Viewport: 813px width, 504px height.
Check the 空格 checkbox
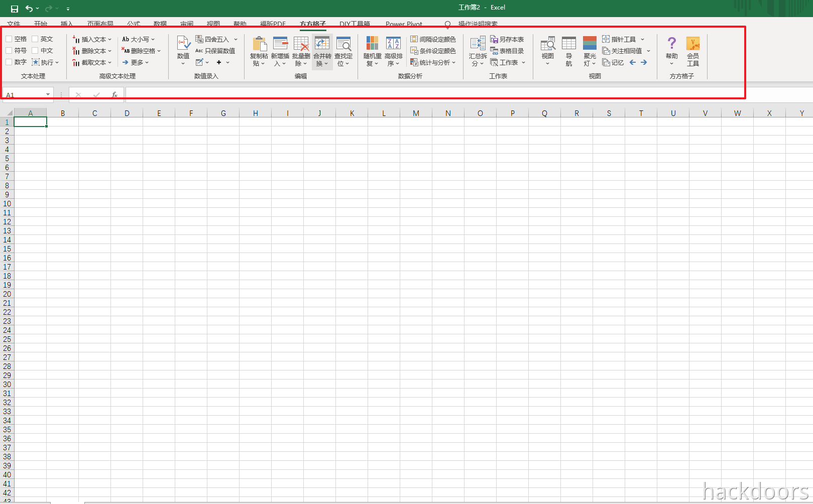tap(9, 39)
